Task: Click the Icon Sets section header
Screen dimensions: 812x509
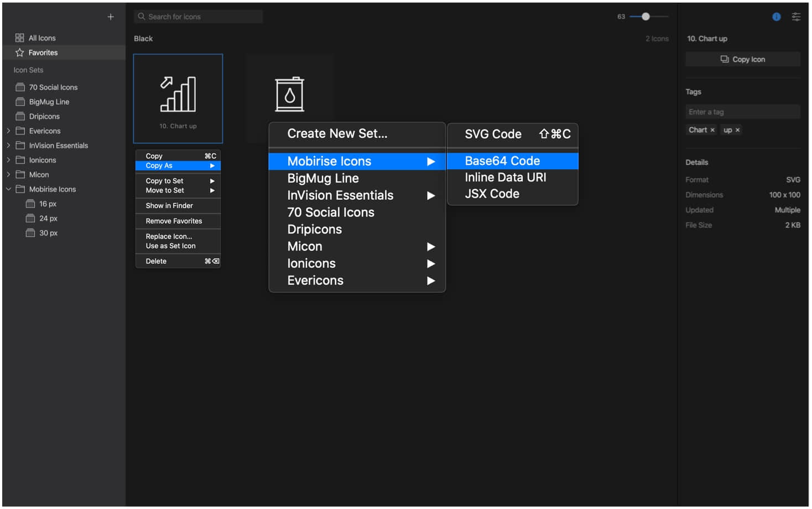Action: [28, 70]
